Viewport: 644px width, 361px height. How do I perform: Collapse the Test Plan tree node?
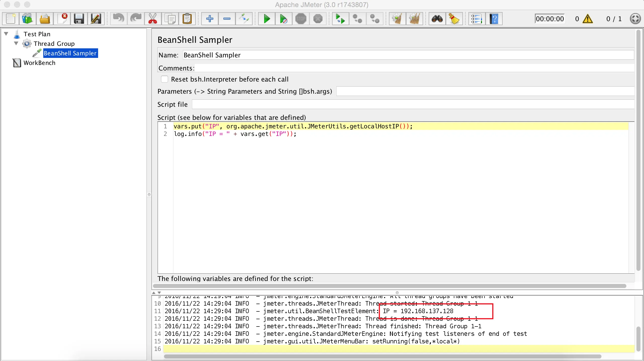7,33
